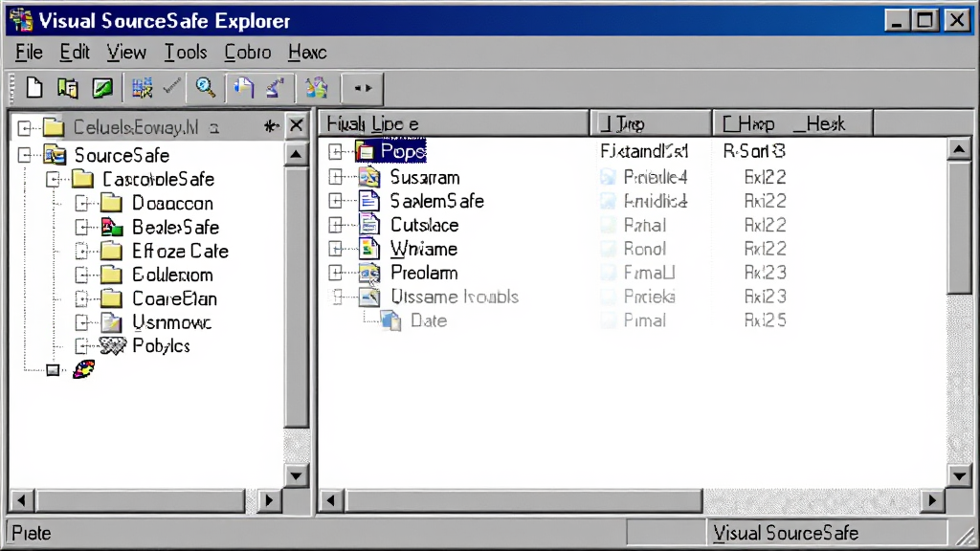Screen dimensions: 980x551
Task: Expand the Eolulenom folder
Action: coord(82,275)
